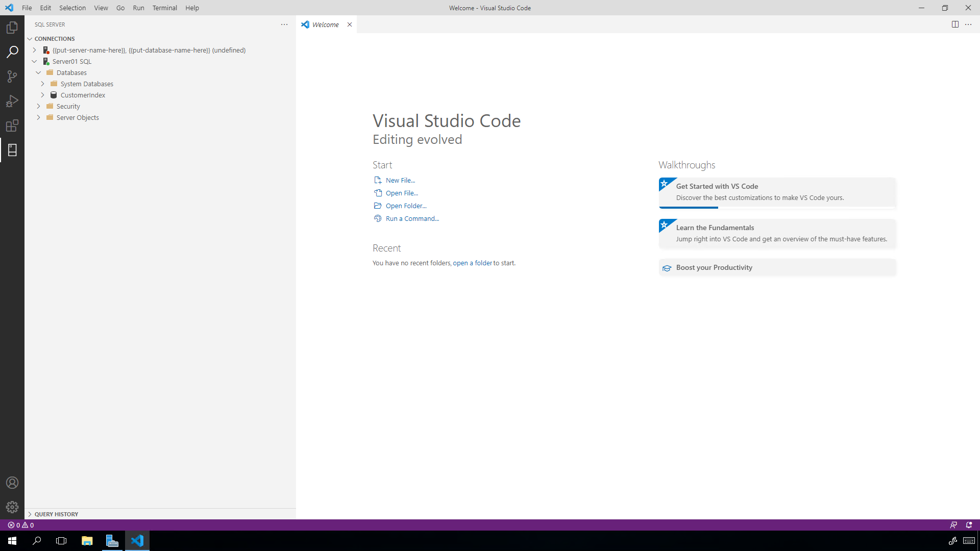This screenshot has height=551, width=980.
Task: Collapse the Databases tree node
Action: point(38,72)
